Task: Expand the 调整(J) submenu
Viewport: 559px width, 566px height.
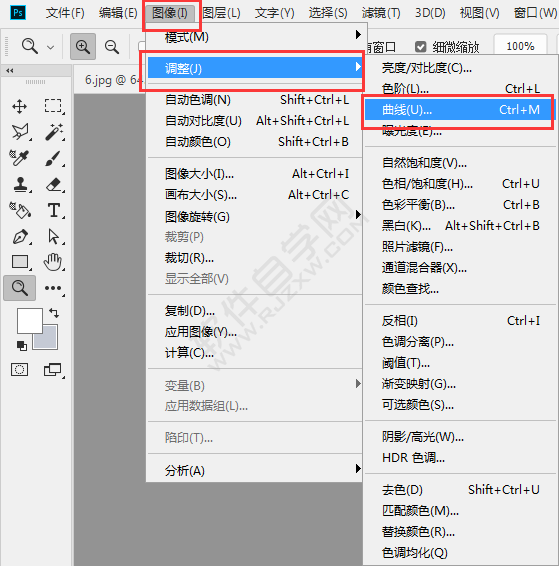Action: 256,68
